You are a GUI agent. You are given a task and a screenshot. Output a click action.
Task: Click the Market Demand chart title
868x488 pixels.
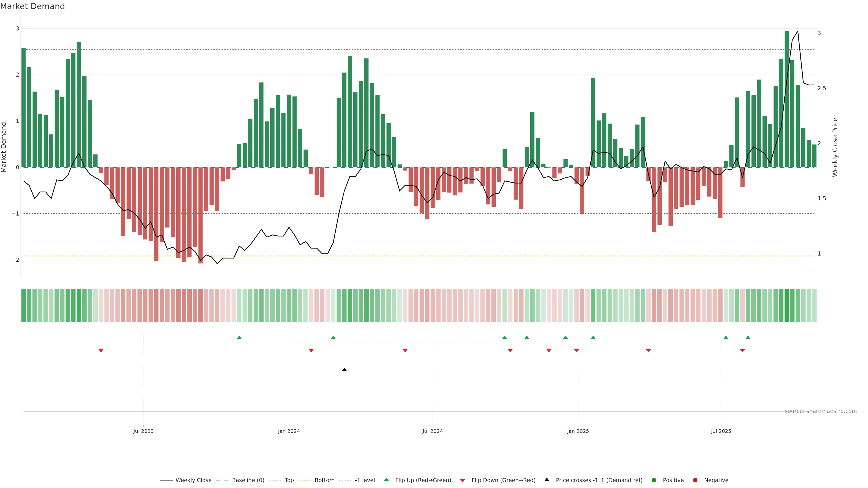click(32, 6)
